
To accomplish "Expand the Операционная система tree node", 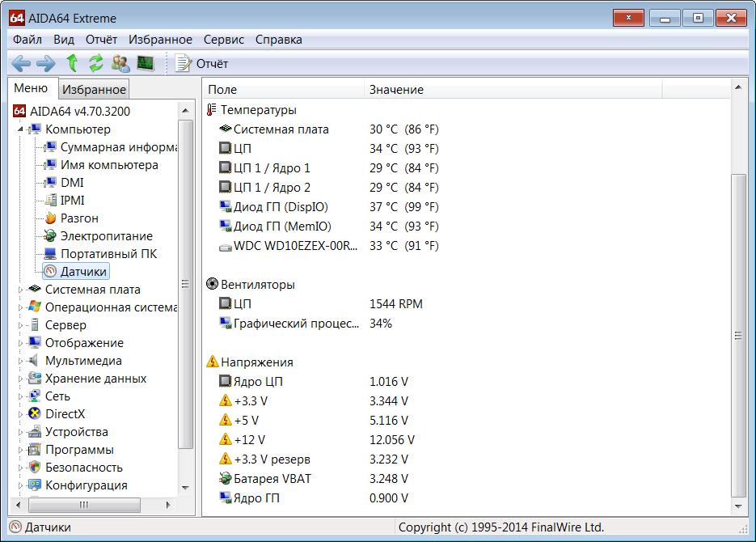I will click(21, 307).
